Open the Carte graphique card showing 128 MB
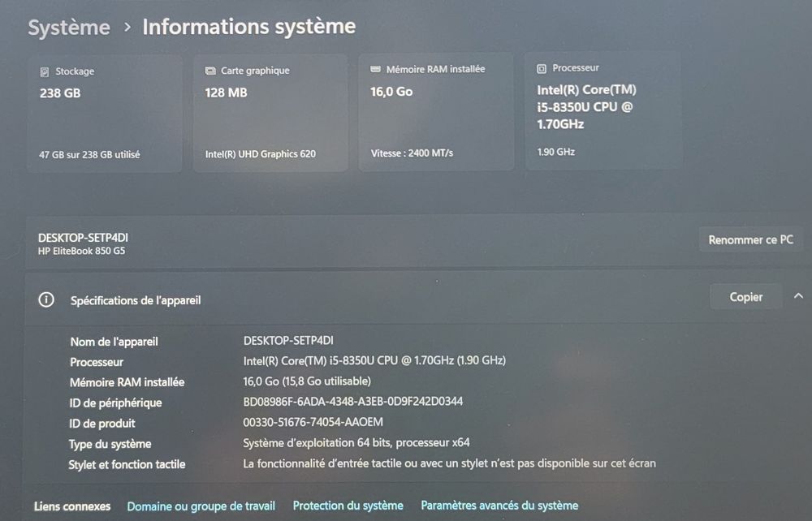Image resolution: width=812 pixels, height=521 pixels. coord(270,113)
